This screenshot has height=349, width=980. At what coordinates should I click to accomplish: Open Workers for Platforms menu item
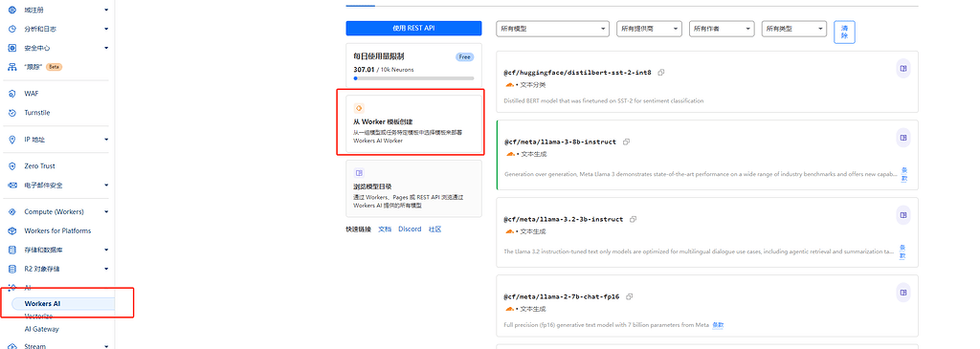pos(57,231)
